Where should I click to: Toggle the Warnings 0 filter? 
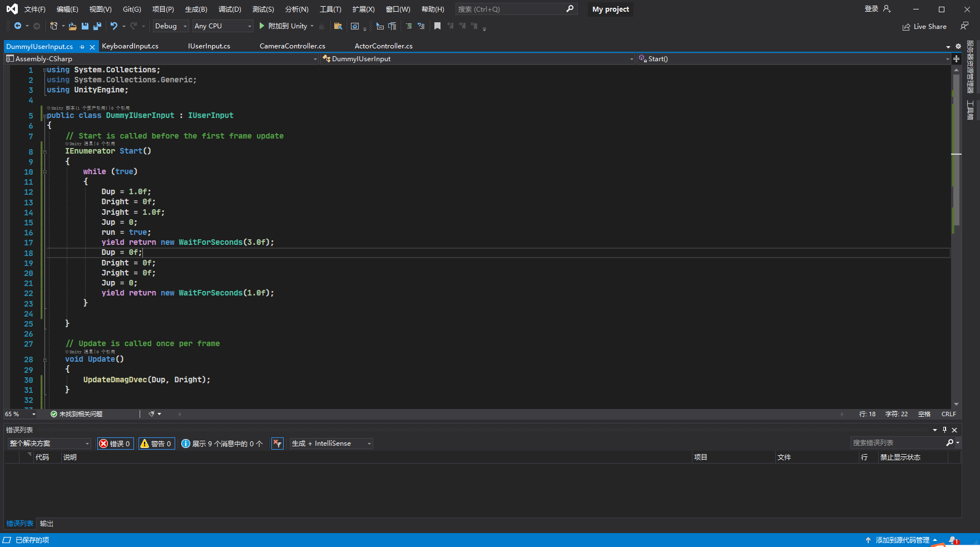[x=156, y=443]
